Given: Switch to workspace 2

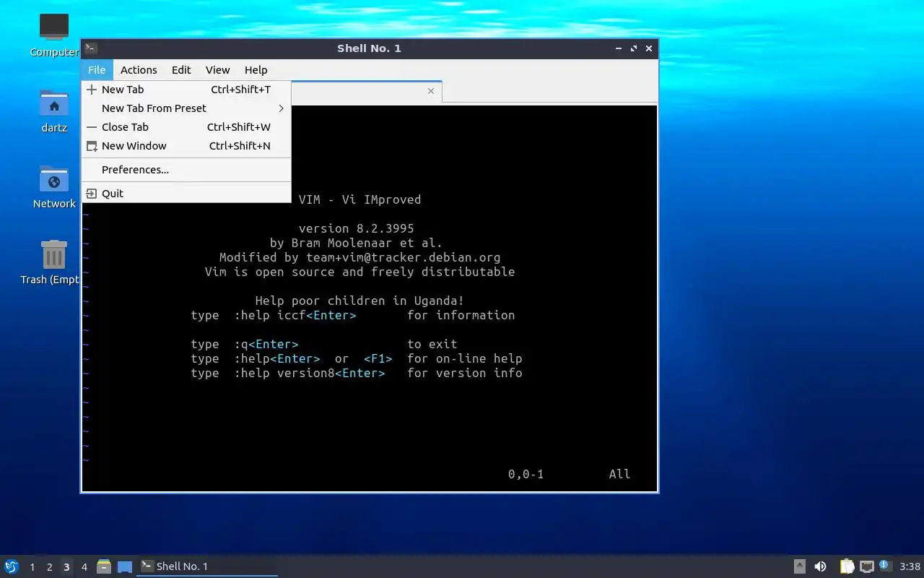Looking at the screenshot, I should tap(49, 567).
